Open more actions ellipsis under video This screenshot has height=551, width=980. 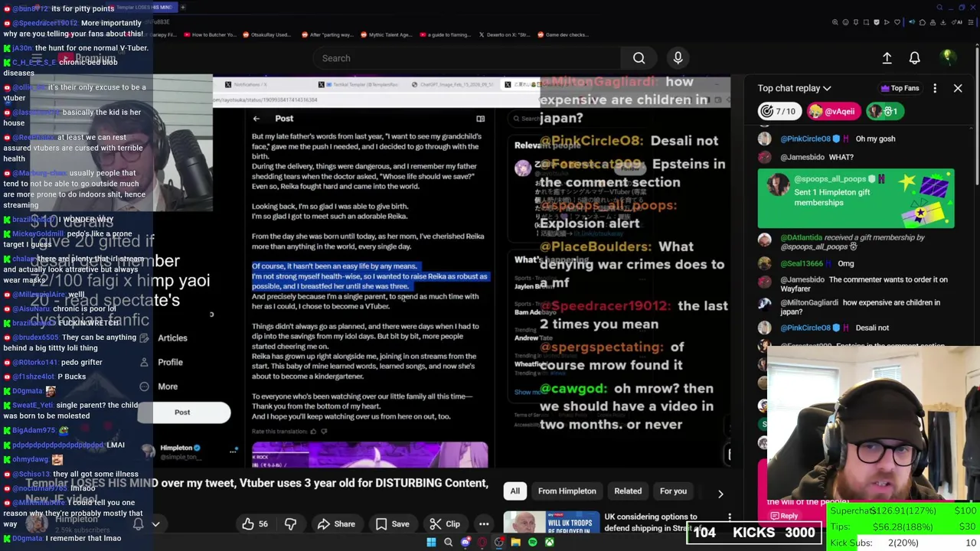tap(484, 524)
